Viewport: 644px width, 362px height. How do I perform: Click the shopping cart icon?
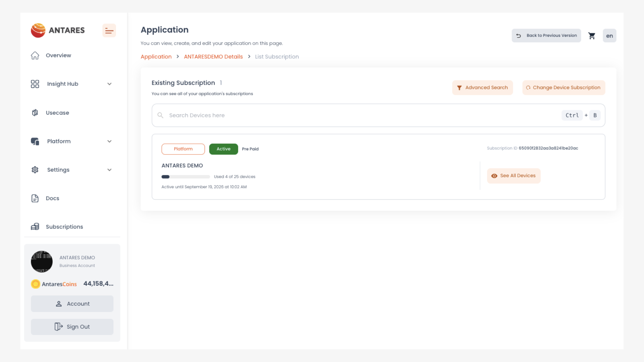click(592, 36)
